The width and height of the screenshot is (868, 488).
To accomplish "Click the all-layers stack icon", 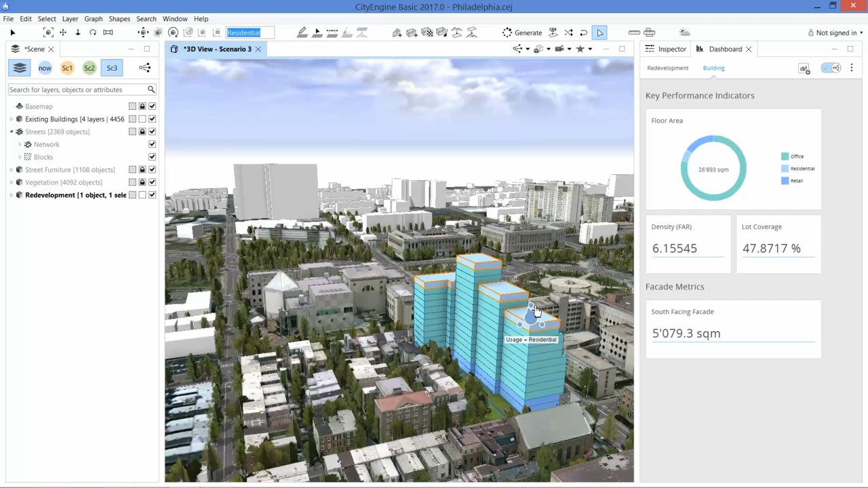I will point(20,68).
